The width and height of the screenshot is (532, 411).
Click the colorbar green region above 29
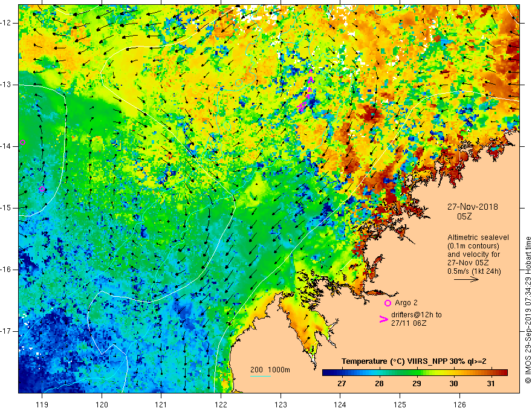[417, 373]
